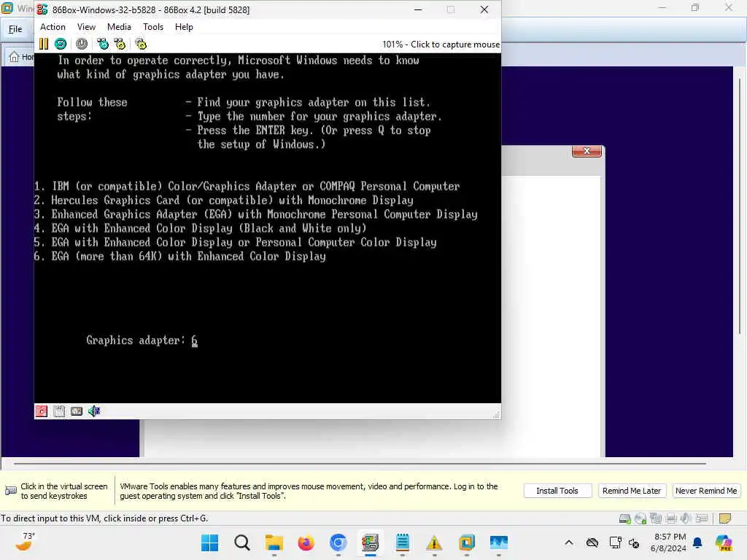Image resolution: width=747 pixels, height=560 pixels.
Task: Open the yellow warning sign taskbar app
Action: click(x=435, y=542)
